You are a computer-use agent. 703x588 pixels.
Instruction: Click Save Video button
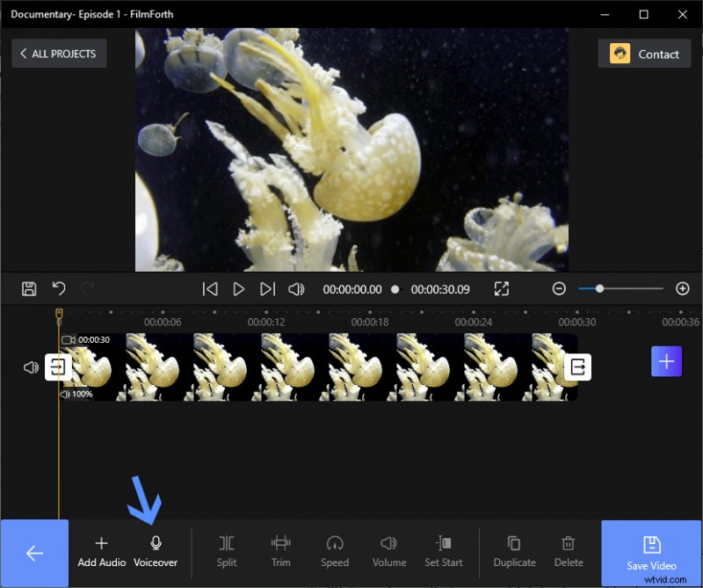[x=651, y=549]
